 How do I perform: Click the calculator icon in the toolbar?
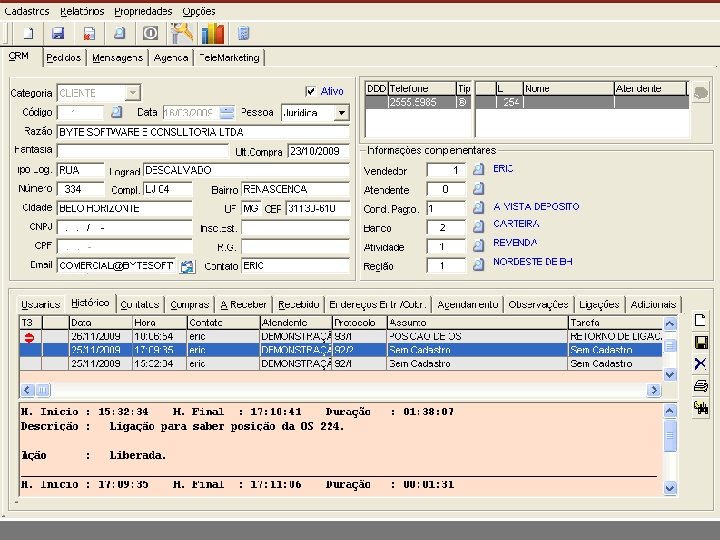(x=243, y=33)
